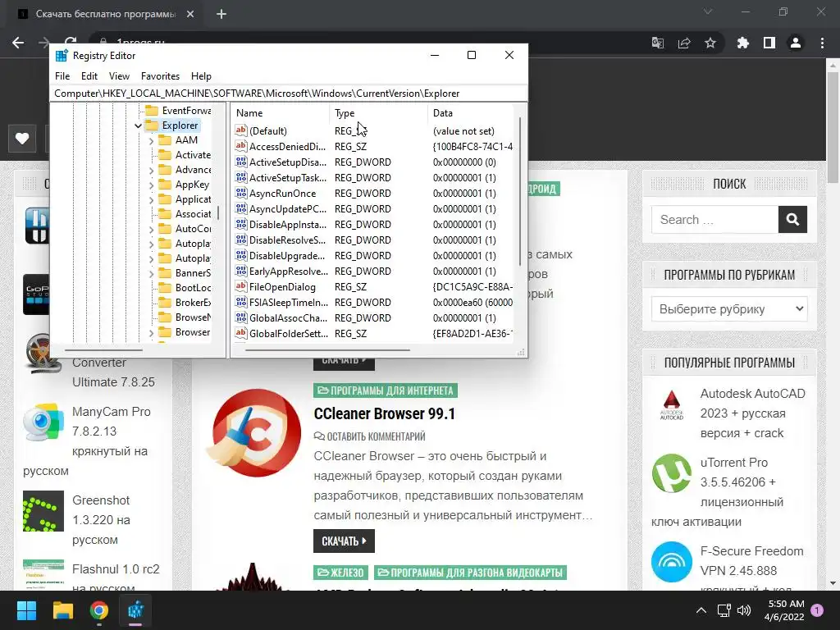
Task: Click the search magnifier button on website
Action: tap(793, 220)
